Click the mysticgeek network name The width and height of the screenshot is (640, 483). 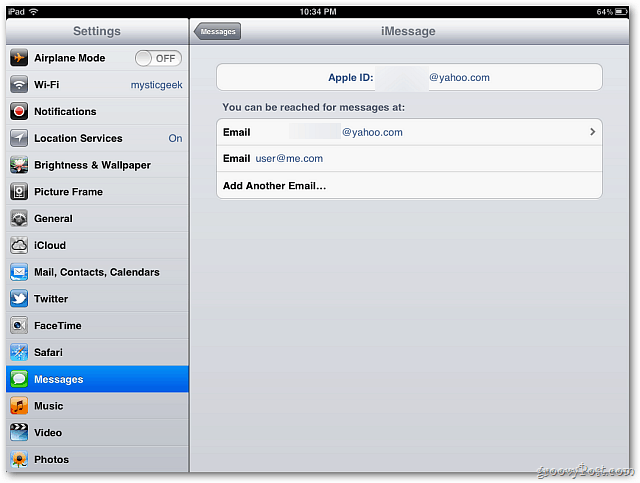click(156, 85)
